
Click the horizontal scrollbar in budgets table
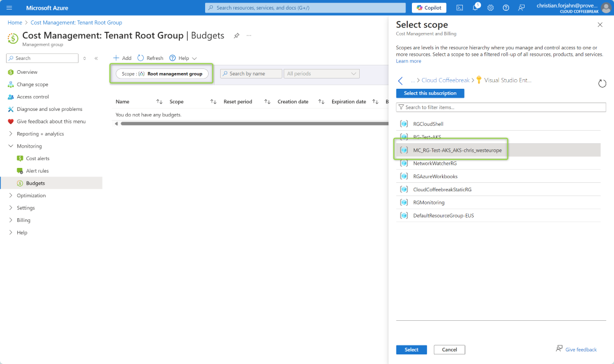click(254, 124)
